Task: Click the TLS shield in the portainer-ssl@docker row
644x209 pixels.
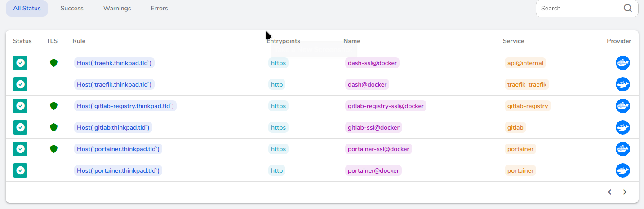Action: (53, 149)
